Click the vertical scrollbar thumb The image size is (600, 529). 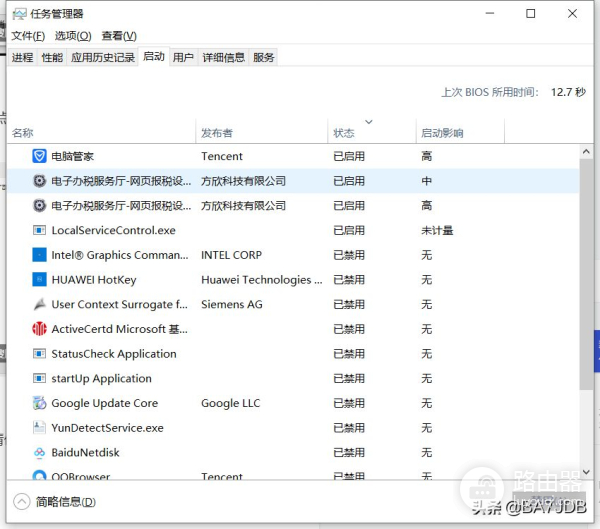(586, 274)
